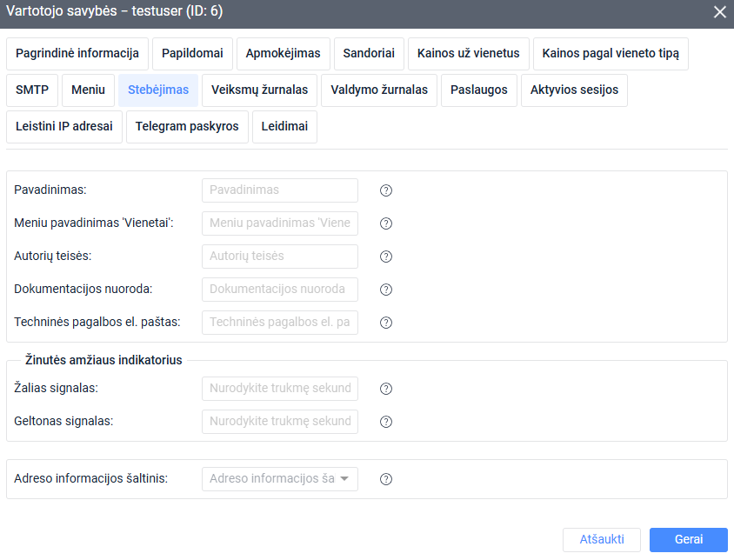Open help tooltip for Geltonas signalas
Screen dimensions: 734x560
386,422
